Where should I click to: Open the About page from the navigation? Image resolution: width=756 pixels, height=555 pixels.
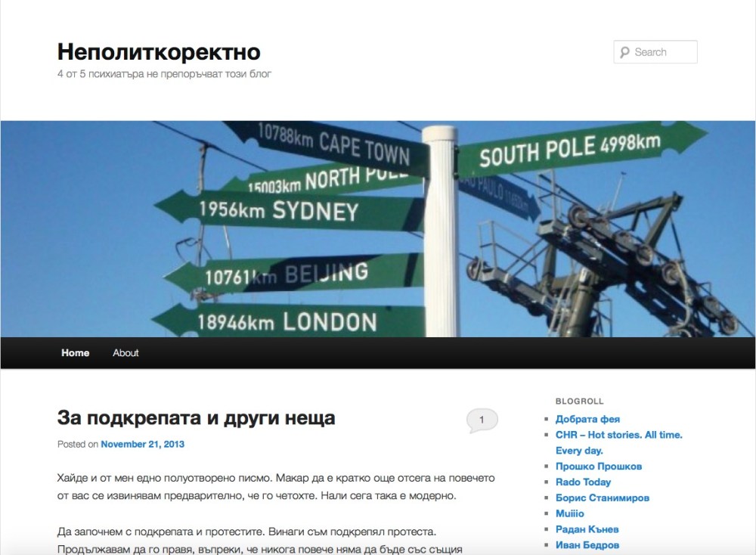pyautogui.click(x=125, y=352)
